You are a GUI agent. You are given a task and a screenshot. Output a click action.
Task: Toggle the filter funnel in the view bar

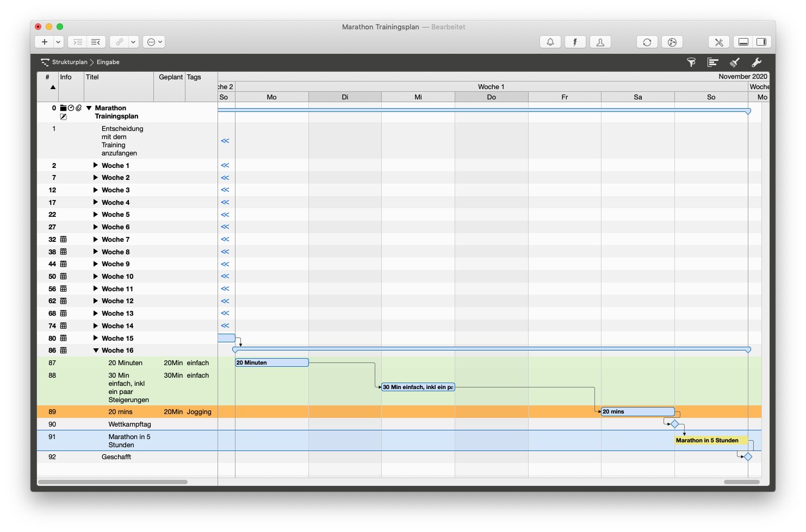[691, 62]
